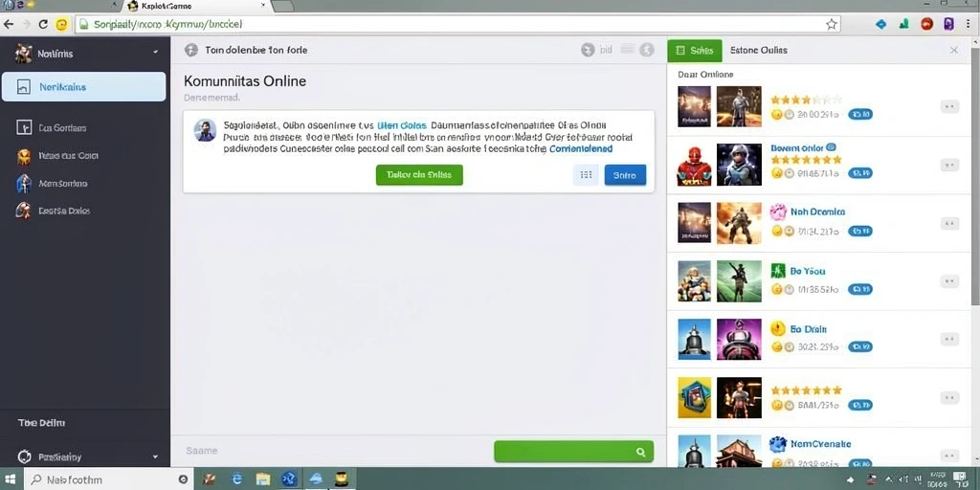The width and height of the screenshot is (980, 490).
Task: Open more options for the NomCvenalte row
Action: point(950,455)
